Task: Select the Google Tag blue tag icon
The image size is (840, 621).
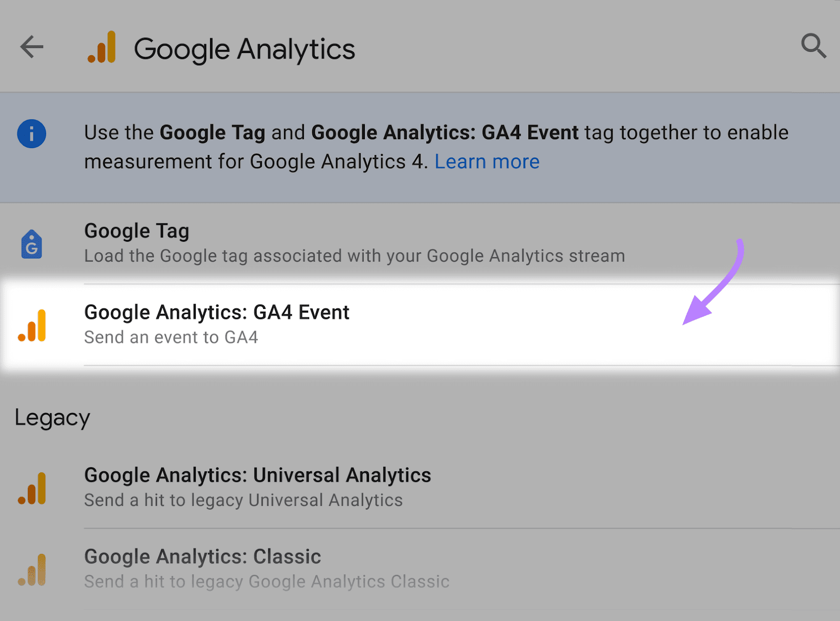Action: click(x=31, y=243)
